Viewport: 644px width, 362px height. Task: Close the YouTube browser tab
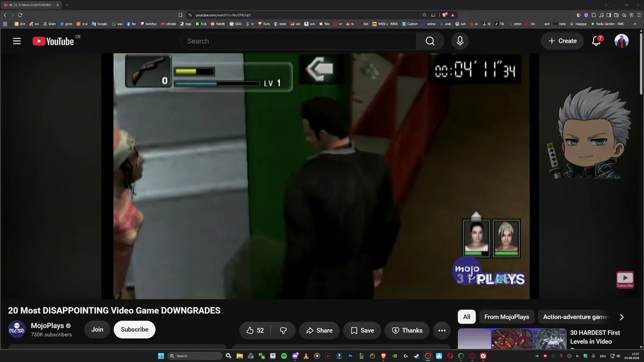[57, 5]
